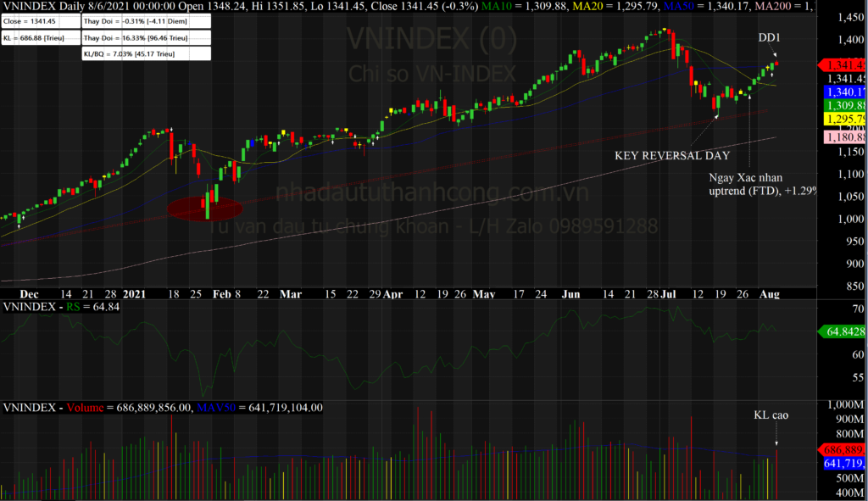Click the blue 641,719 MAV50 value tag

pos(843,464)
